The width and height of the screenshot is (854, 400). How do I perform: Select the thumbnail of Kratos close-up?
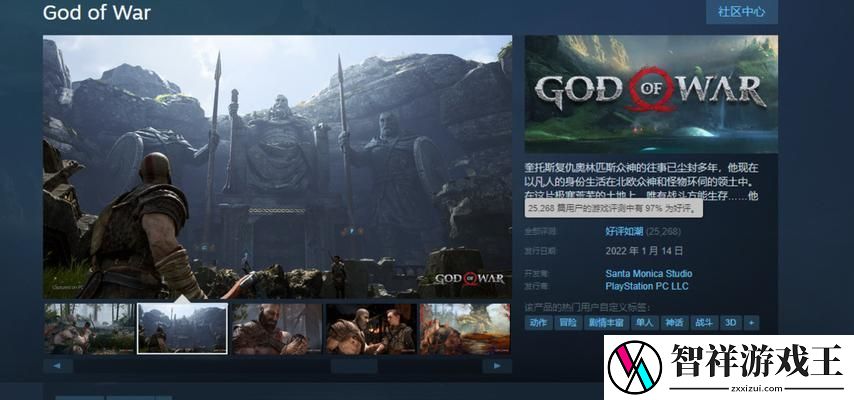(x=277, y=329)
